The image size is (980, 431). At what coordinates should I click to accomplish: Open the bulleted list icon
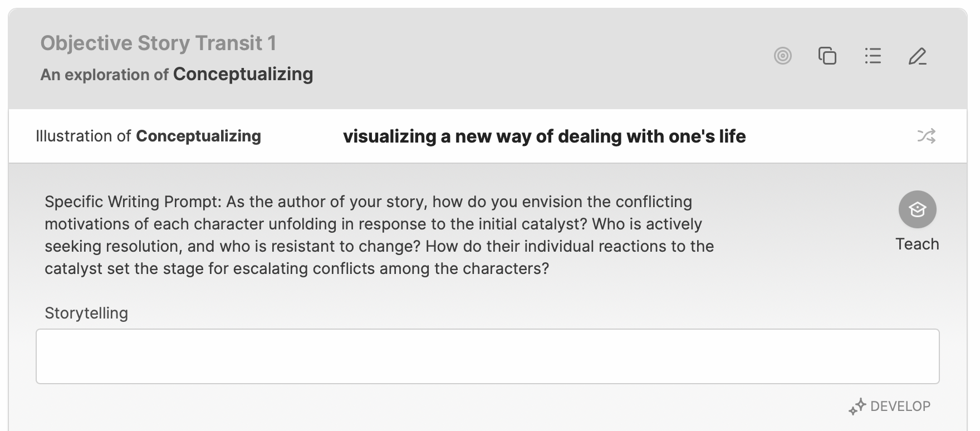coord(873,56)
